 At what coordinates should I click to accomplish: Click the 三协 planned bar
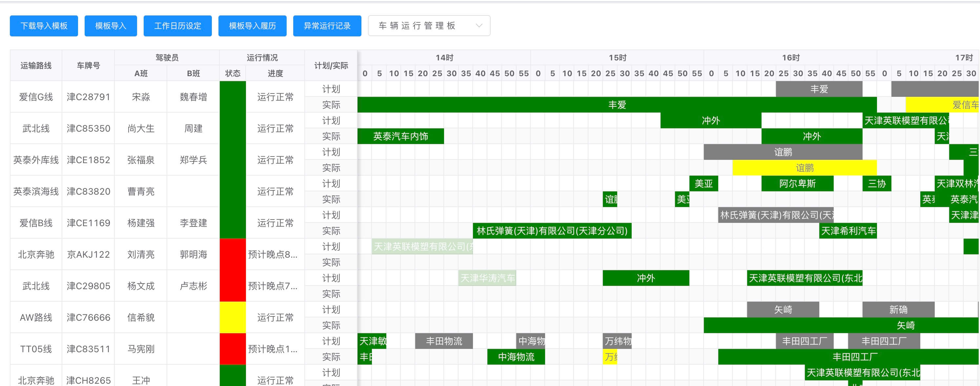(x=877, y=183)
